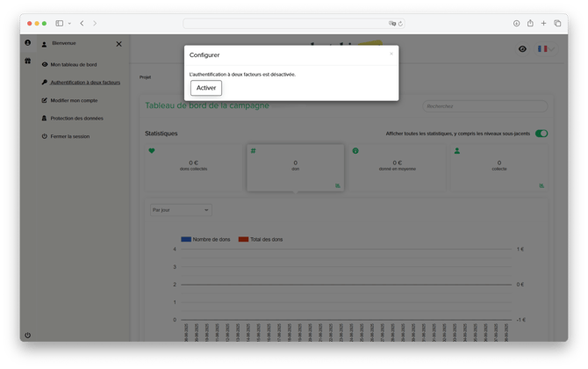Open Modifier mon compte
This screenshot has height=369, width=588.
[x=74, y=100]
